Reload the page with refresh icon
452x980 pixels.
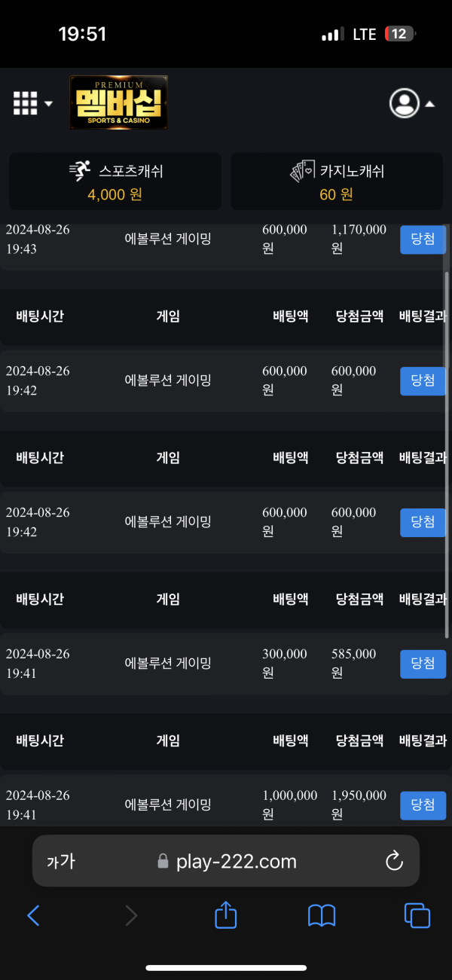tap(394, 861)
